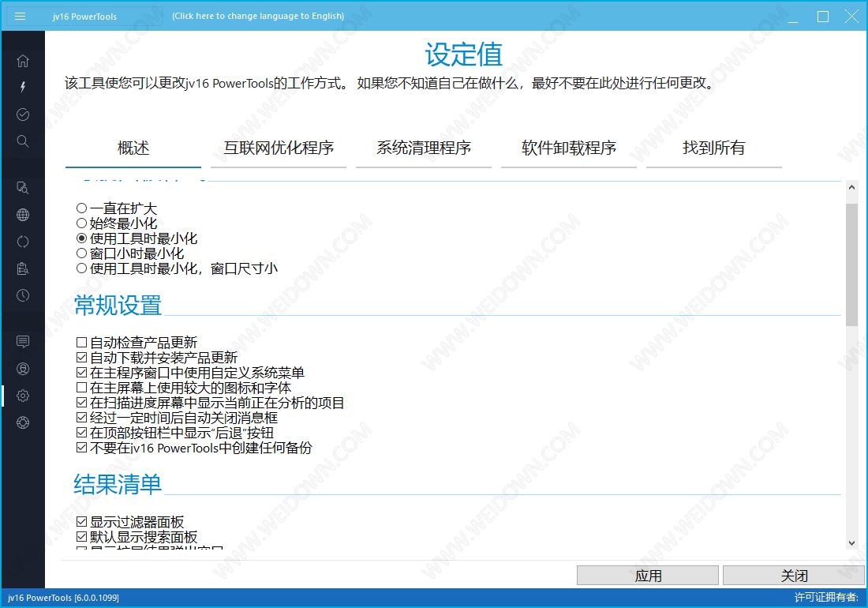Switch to the 软件卸载程序 tab

tap(568, 148)
